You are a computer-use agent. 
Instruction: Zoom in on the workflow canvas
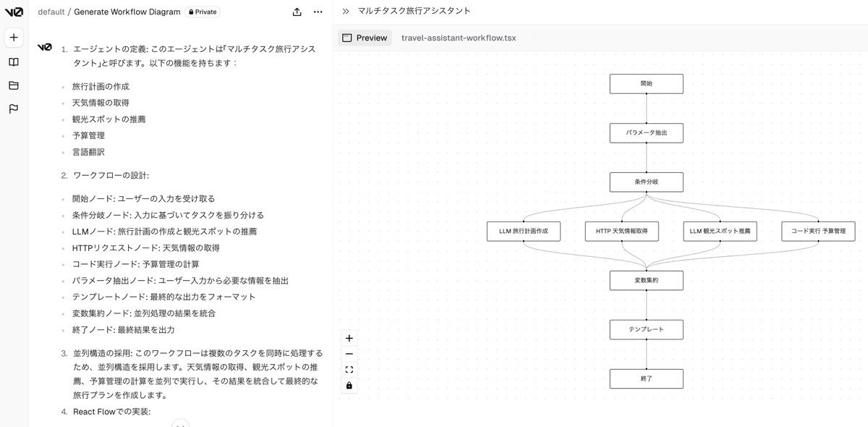[349, 338]
